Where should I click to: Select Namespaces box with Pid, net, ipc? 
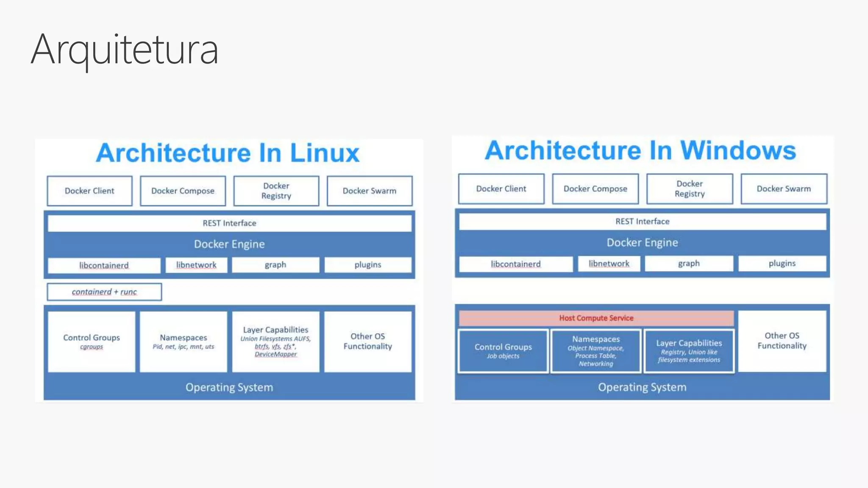coord(183,341)
